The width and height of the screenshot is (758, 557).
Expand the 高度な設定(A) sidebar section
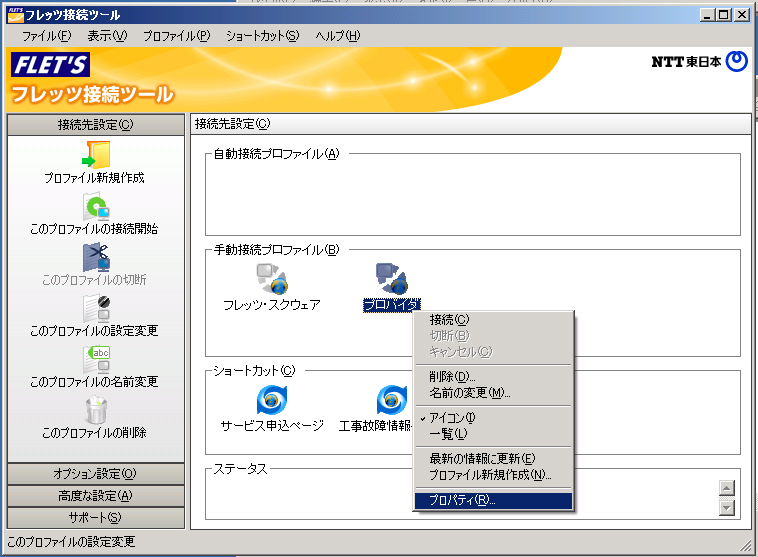click(96, 496)
